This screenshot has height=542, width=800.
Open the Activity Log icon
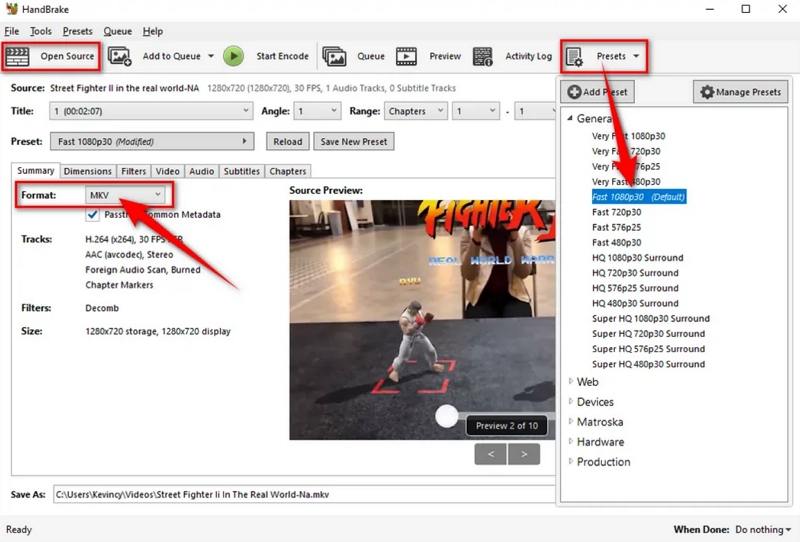[x=483, y=56]
